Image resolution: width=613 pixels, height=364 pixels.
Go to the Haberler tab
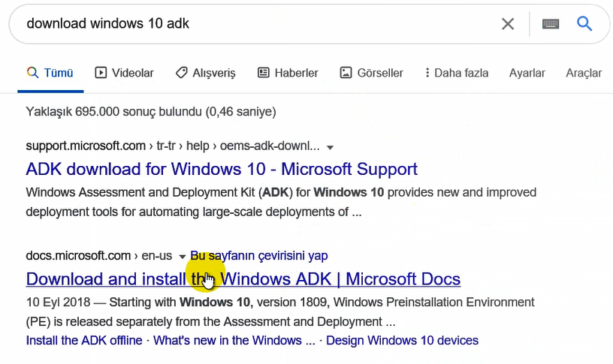(x=288, y=73)
